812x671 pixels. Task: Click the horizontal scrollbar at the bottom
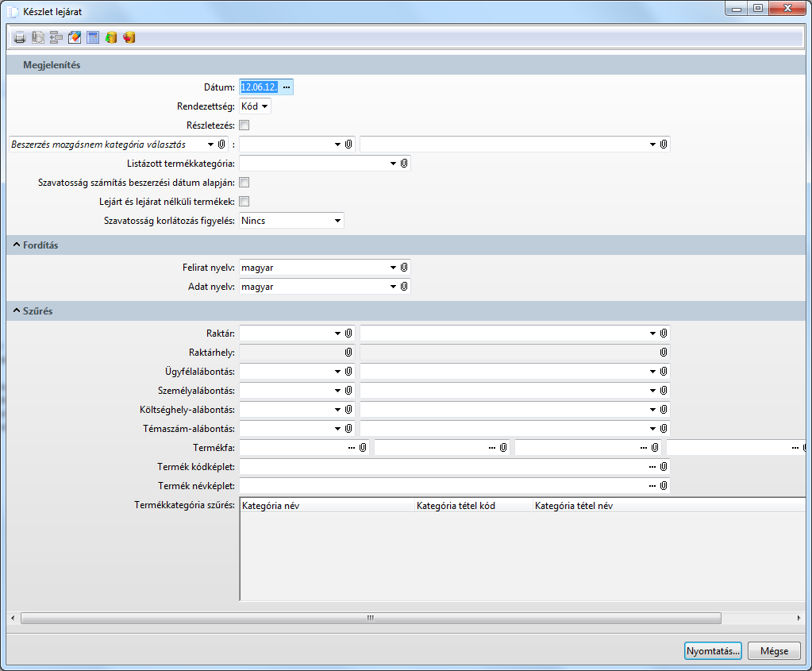pyautogui.click(x=370, y=618)
